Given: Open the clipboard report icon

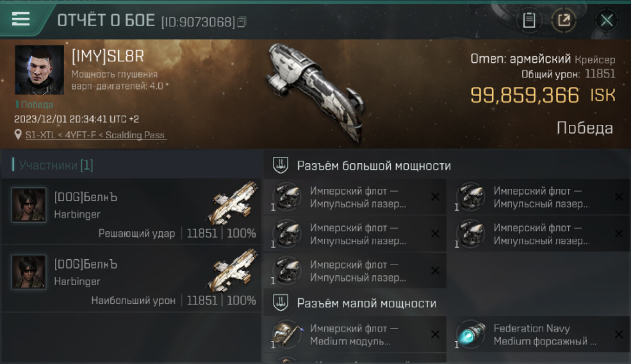Looking at the screenshot, I should pos(529,20).
